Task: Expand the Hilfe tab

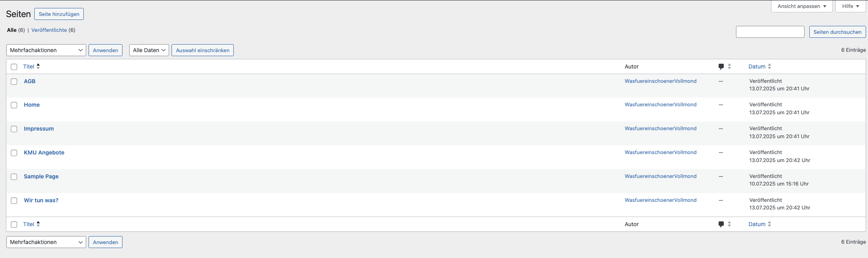Action: coord(850,6)
